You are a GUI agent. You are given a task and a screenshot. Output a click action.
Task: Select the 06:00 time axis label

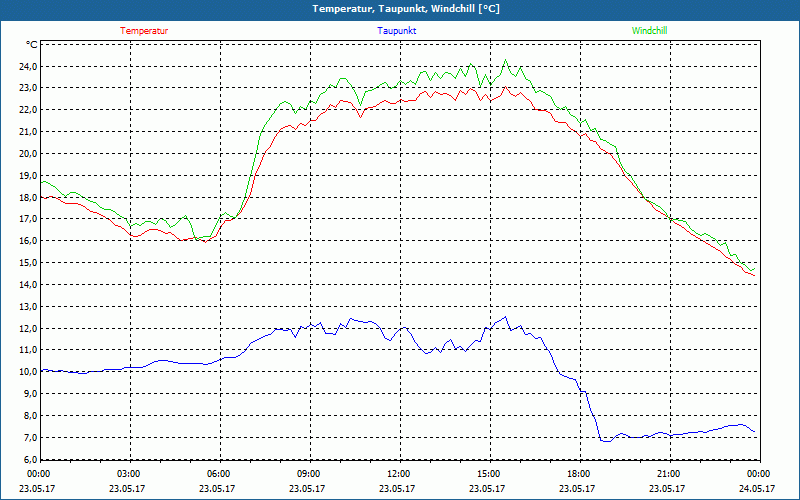219,474
